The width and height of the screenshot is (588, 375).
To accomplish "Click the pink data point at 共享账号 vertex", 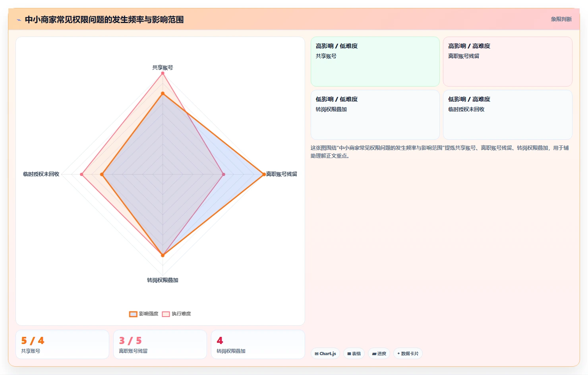I will coord(162,73).
